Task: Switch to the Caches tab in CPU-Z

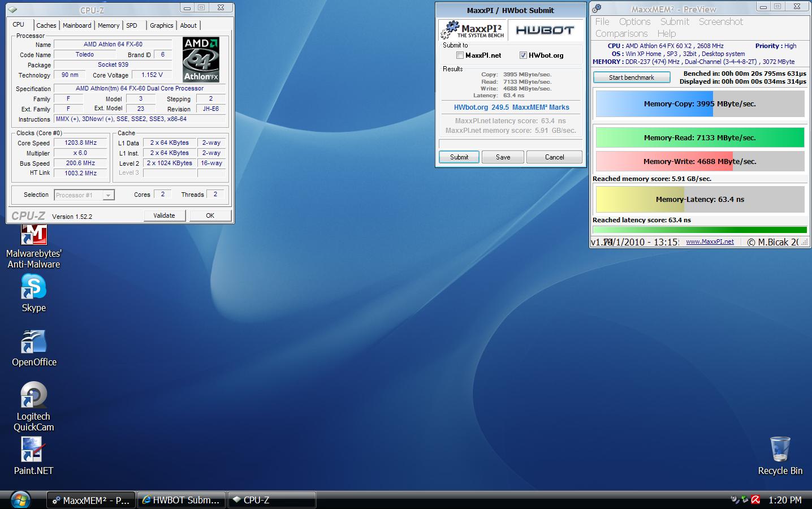Action: click(x=46, y=25)
